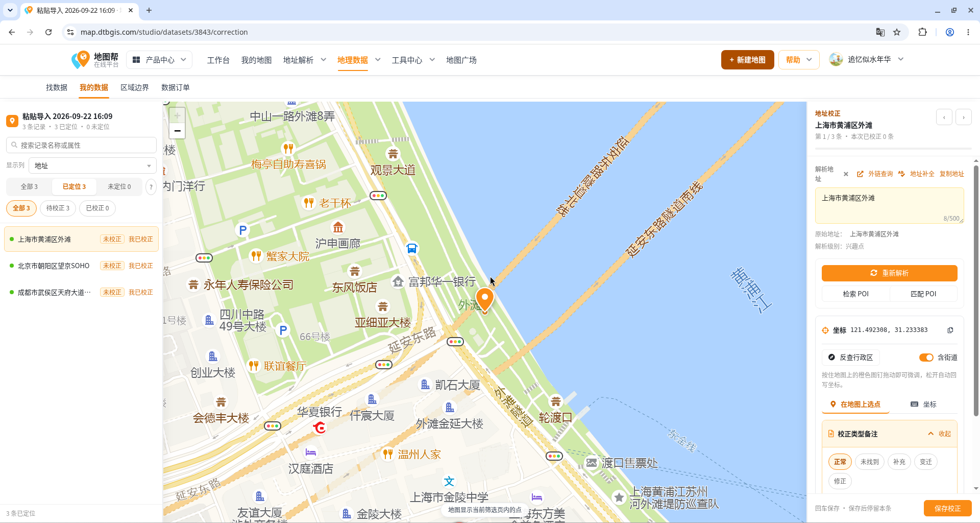Switch to the 找数据 tab

click(57, 87)
